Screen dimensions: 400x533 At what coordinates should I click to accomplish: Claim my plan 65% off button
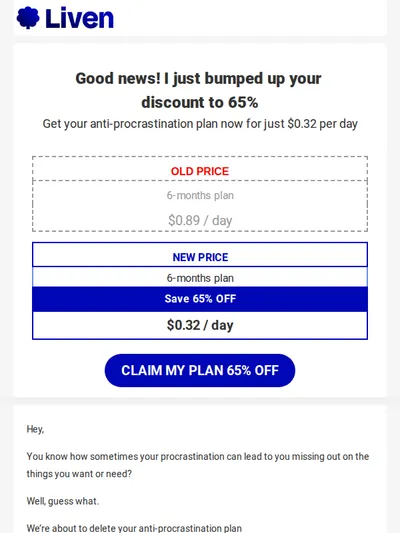pyautogui.click(x=200, y=370)
